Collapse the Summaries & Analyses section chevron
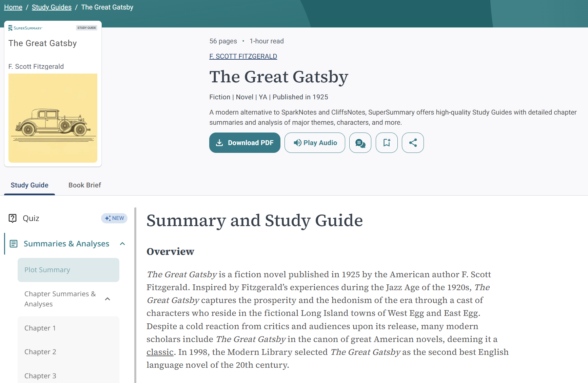This screenshot has width=588, height=383. [x=122, y=244]
